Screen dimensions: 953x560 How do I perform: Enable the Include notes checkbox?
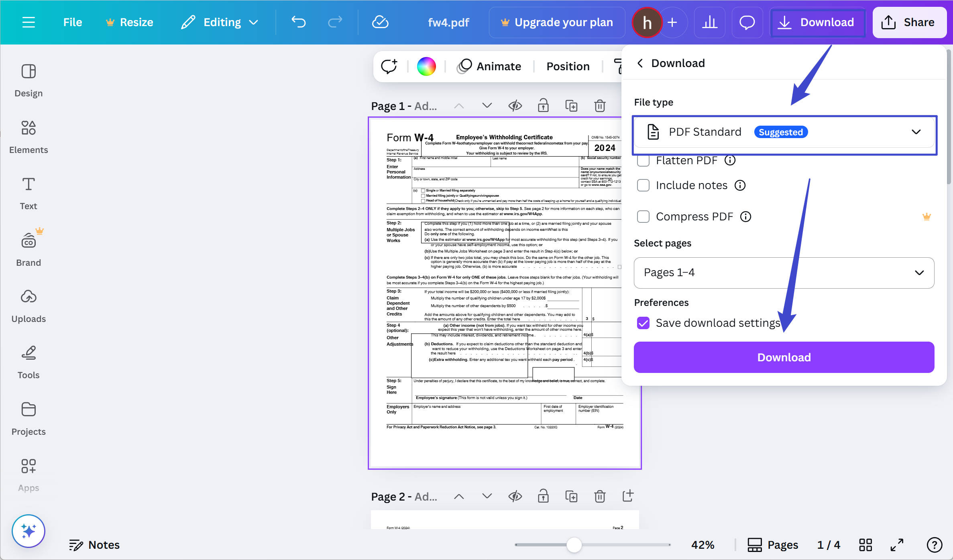coord(643,185)
